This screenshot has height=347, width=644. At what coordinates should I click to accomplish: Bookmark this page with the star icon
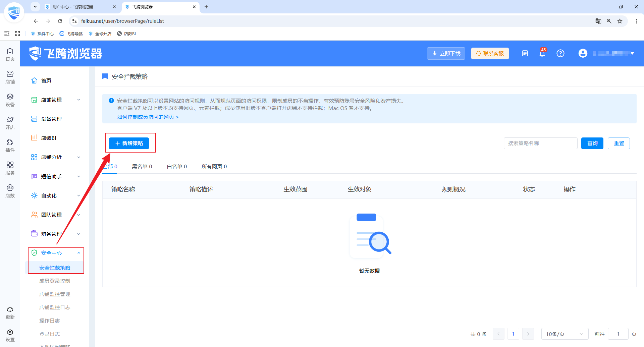point(620,21)
